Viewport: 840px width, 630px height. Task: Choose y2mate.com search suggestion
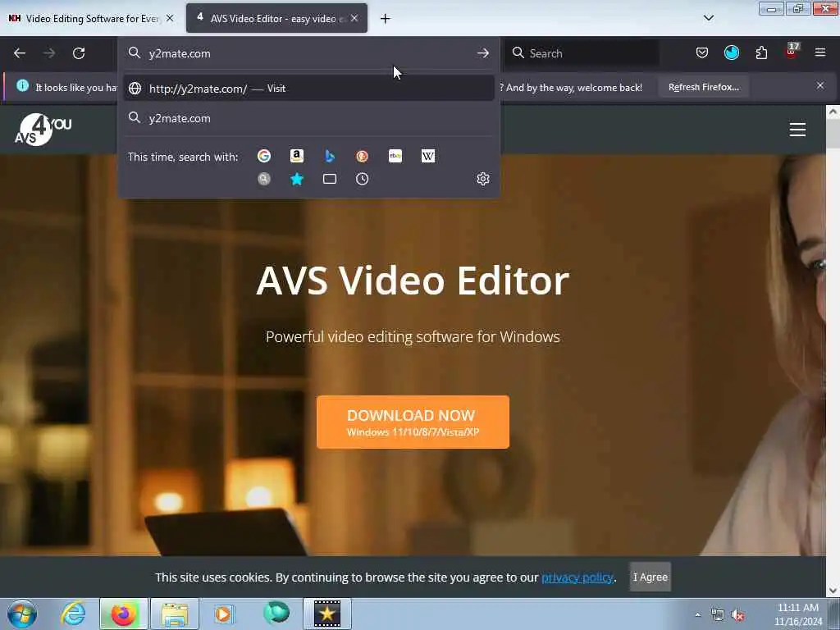[x=308, y=118]
